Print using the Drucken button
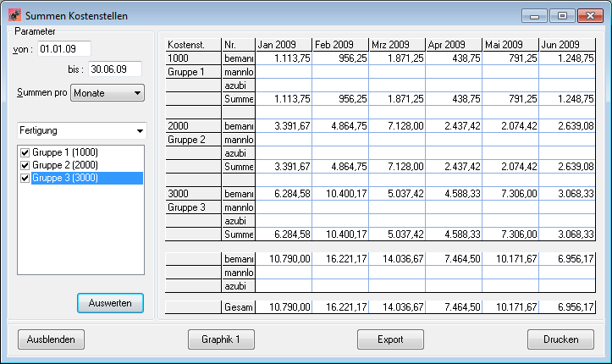This screenshot has width=612, height=364. [560, 339]
